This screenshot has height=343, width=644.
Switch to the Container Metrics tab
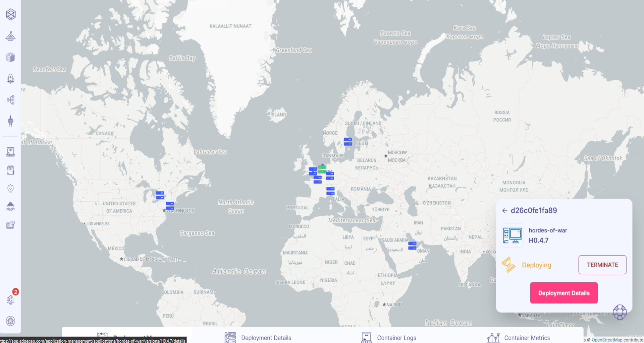527,338
